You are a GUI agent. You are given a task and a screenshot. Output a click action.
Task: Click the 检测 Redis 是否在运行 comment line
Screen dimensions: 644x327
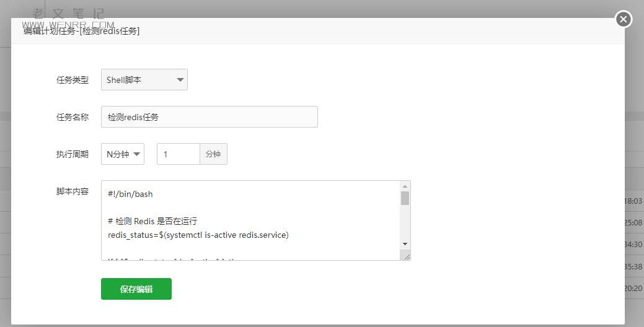152,221
